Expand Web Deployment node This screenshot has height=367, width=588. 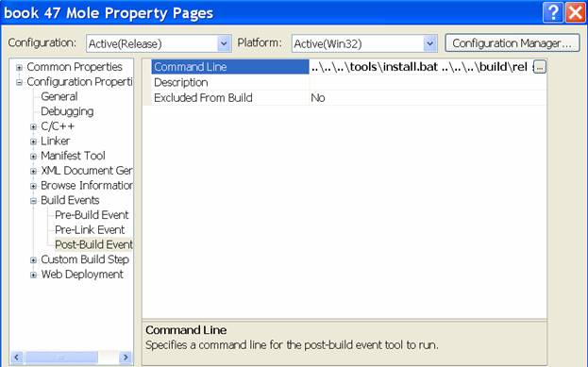(x=33, y=275)
